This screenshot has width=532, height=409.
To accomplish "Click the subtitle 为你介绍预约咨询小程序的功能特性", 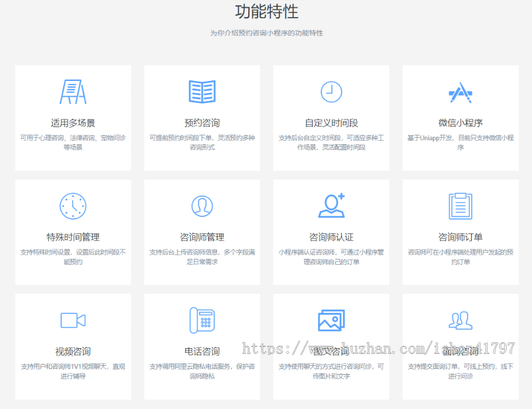I will click(267, 33).
